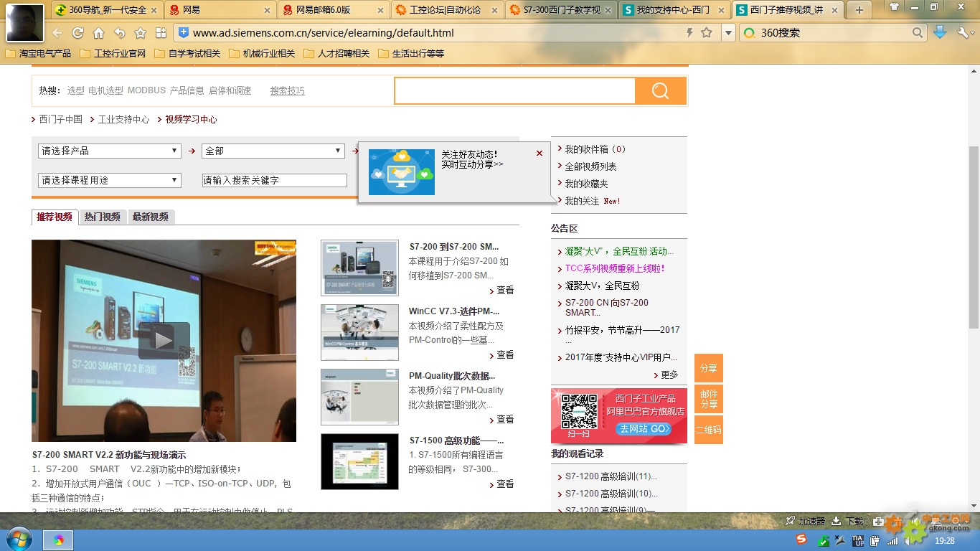Click the 二维码 side button
Viewport: 980px width, 551px height.
pyautogui.click(x=709, y=430)
